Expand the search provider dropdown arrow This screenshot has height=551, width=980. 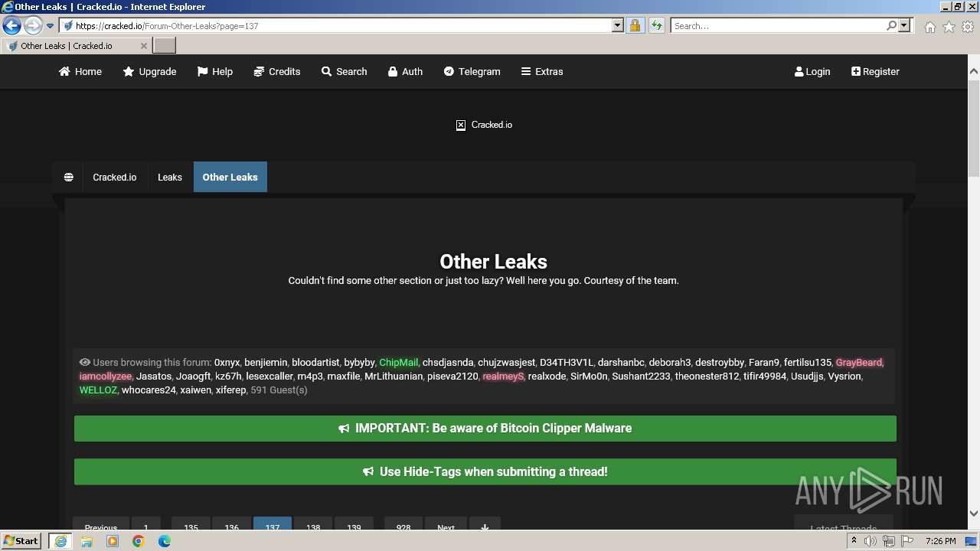904,25
